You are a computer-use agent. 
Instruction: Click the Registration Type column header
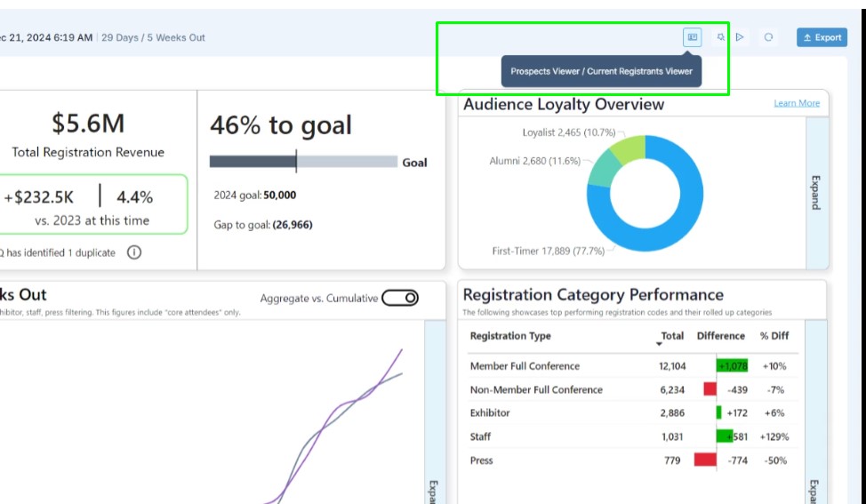pyautogui.click(x=510, y=336)
